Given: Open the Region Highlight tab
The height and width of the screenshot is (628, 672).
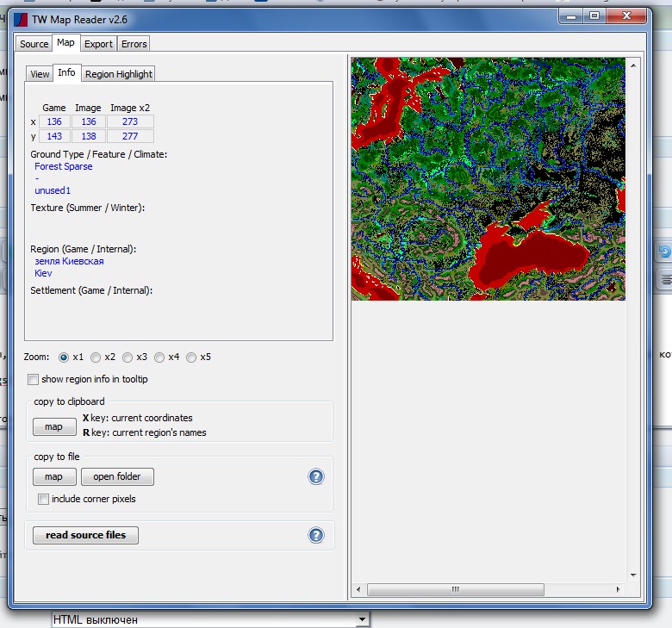Looking at the screenshot, I should tap(119, 74).
